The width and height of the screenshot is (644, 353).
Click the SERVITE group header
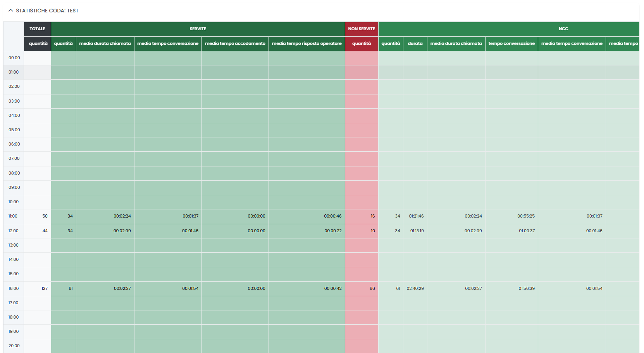point(198,29)
